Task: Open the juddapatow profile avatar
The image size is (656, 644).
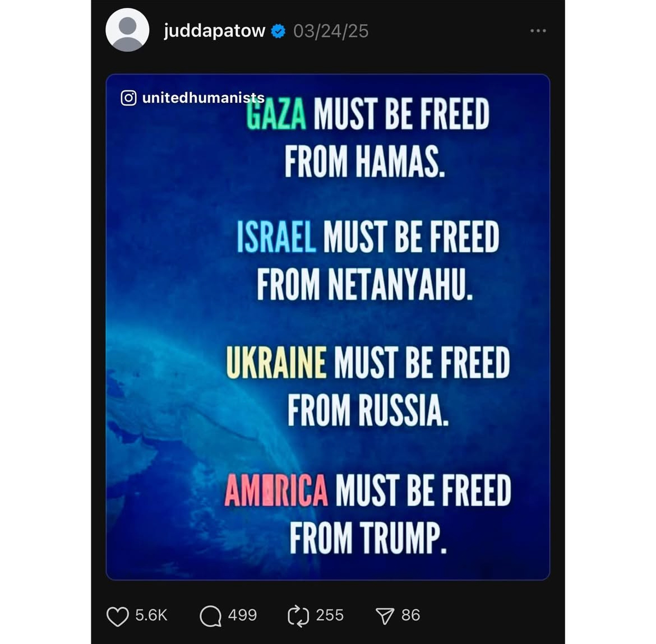Action: tap(127, 30)
